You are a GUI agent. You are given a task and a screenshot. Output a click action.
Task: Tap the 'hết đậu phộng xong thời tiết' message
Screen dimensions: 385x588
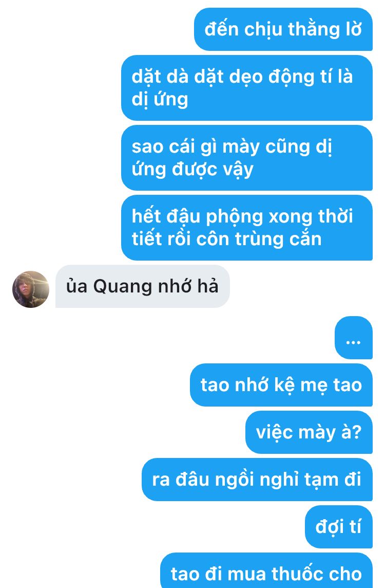click(x=247, y=228)
